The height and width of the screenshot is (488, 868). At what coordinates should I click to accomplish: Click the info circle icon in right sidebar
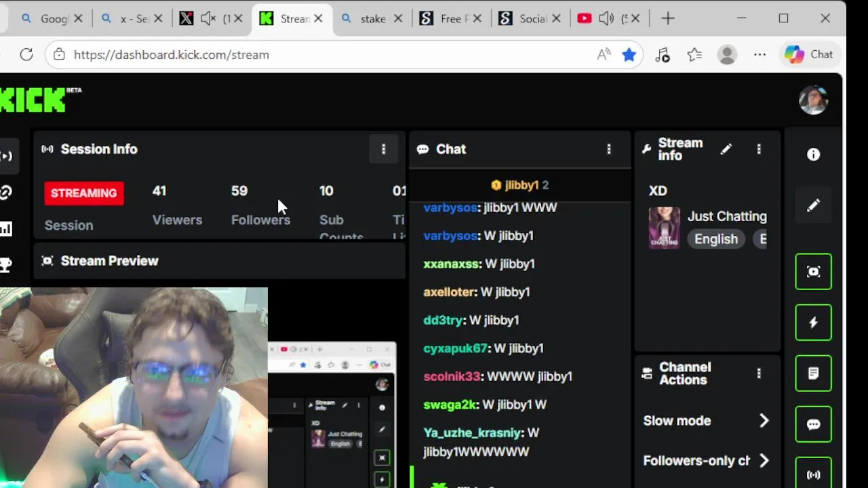tap(814, 155)
